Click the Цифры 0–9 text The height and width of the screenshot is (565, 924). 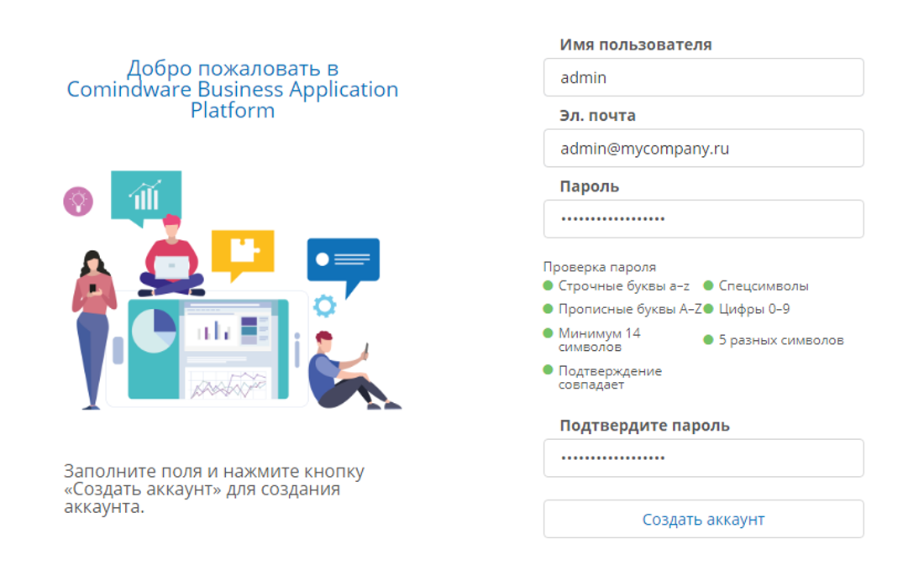pyautogui.click(x=754, y=309)
